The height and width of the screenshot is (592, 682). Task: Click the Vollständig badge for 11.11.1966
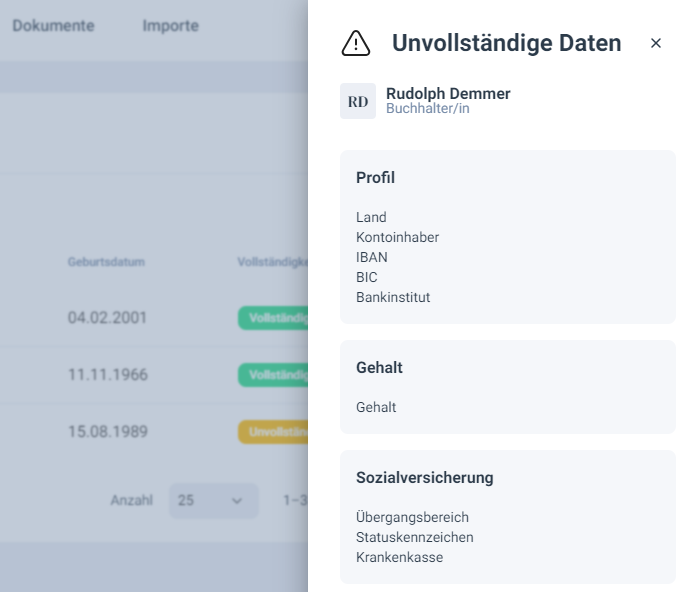coord(273,375)
